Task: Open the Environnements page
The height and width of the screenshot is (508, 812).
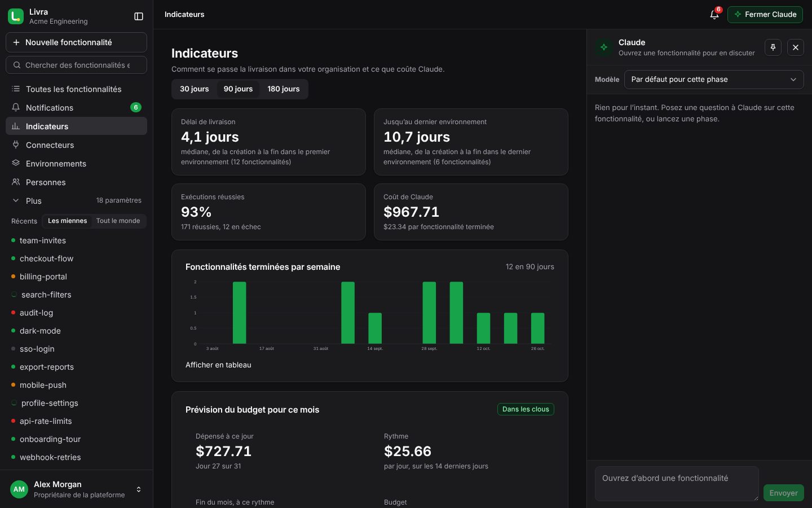Action: point(76,164)
